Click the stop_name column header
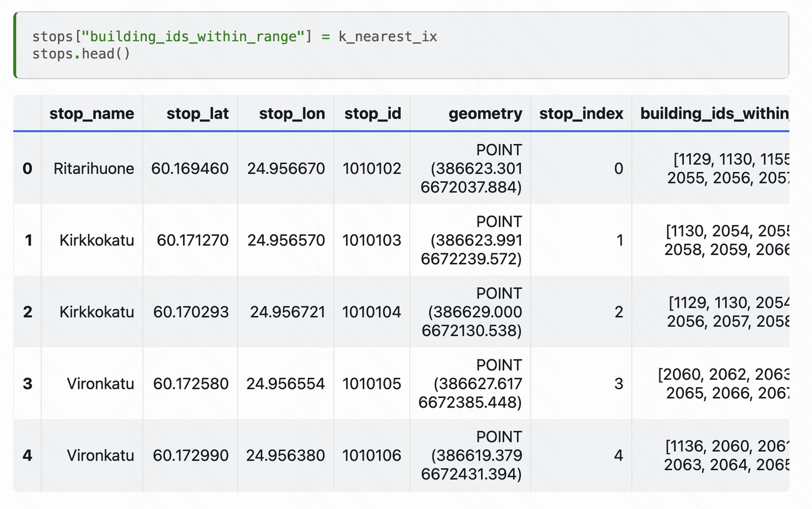812x509 pixels. point(91,113)
